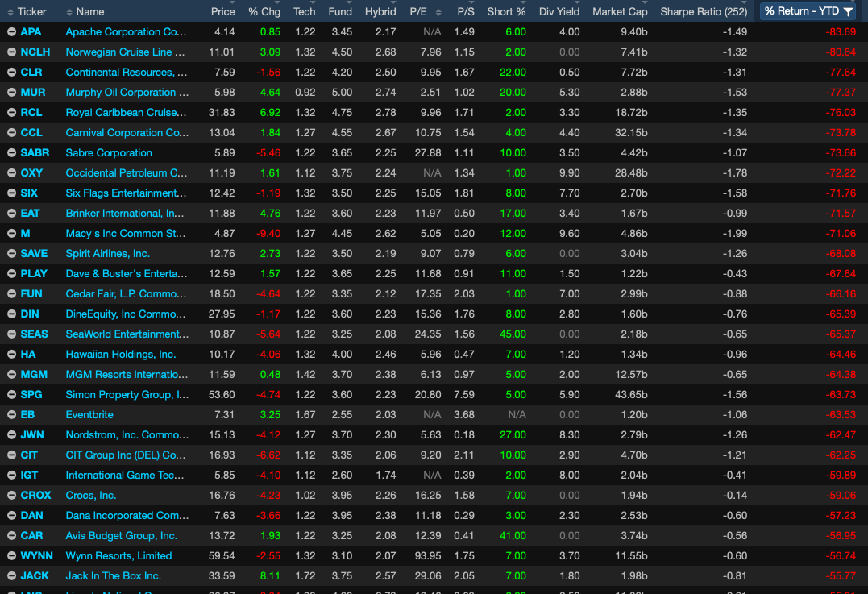Remove SPG using its minus icon

[11, 395]
